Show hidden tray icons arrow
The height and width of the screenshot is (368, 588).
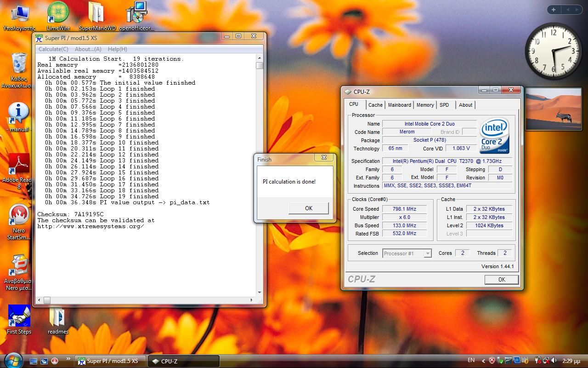click(x=484, y=361)
